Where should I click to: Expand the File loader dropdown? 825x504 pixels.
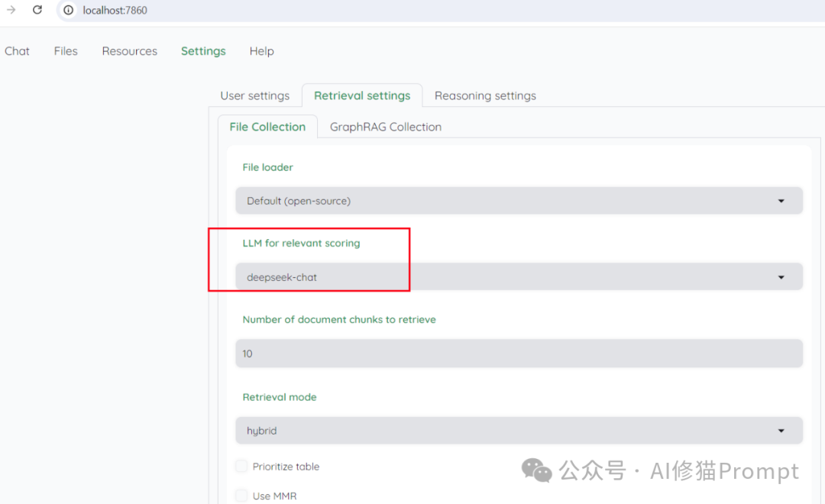point(519,200)
